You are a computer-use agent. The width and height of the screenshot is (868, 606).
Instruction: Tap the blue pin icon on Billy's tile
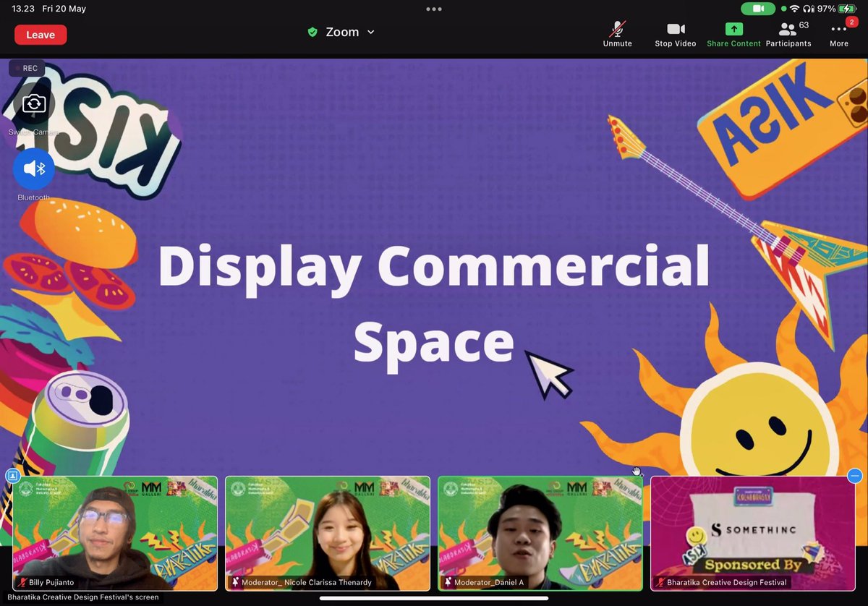pos(12,476)
